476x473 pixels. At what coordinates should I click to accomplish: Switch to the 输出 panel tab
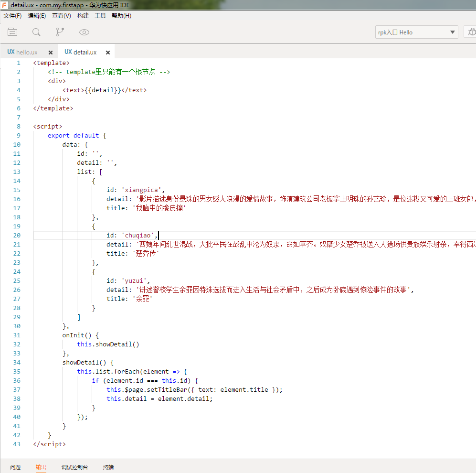point(41,467)
